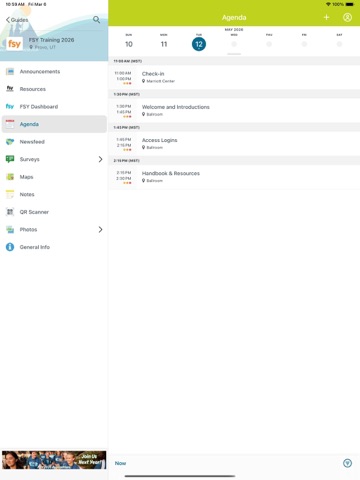Tap the 1:30 PM section header

point(234,94)
